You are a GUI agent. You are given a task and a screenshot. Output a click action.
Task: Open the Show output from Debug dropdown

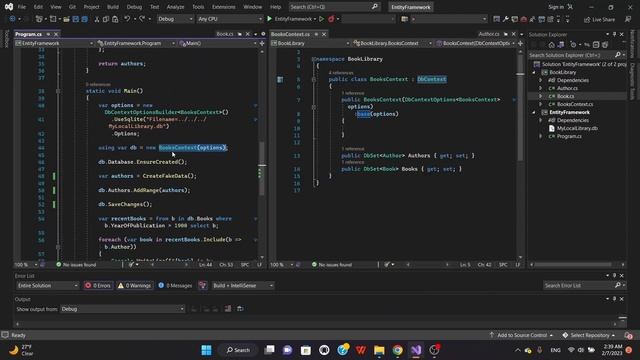tap(122, 309)
